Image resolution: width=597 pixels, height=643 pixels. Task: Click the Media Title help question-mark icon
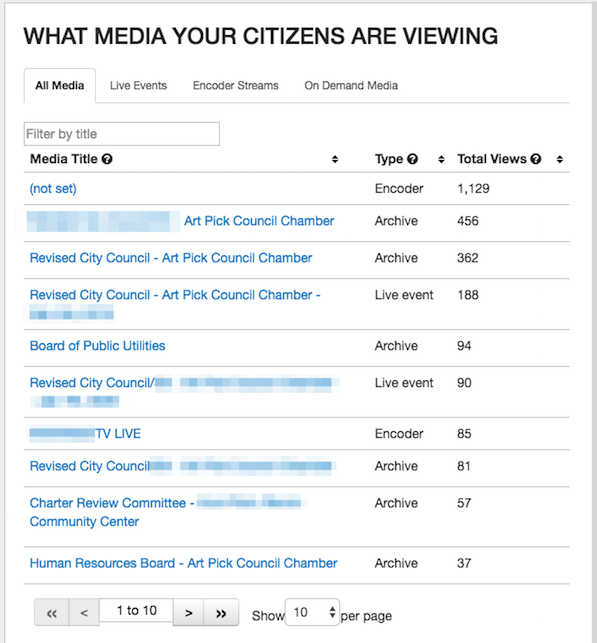coord(107,159)
